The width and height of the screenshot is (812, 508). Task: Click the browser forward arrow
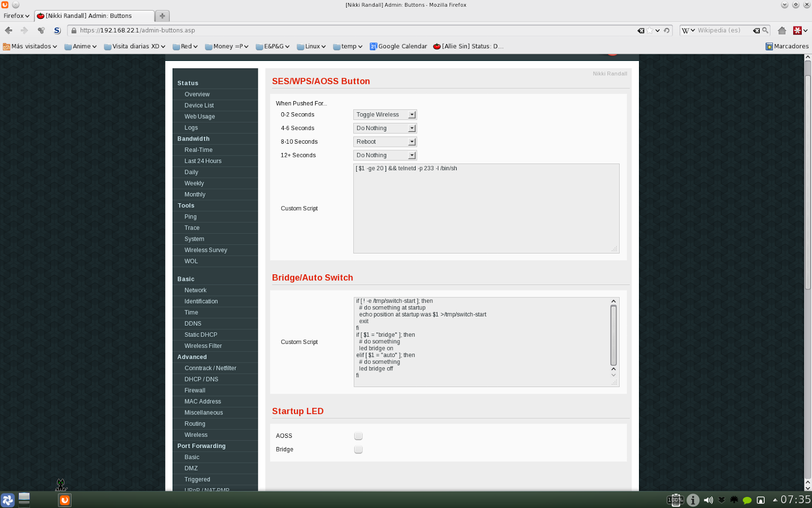pos(24,30)
